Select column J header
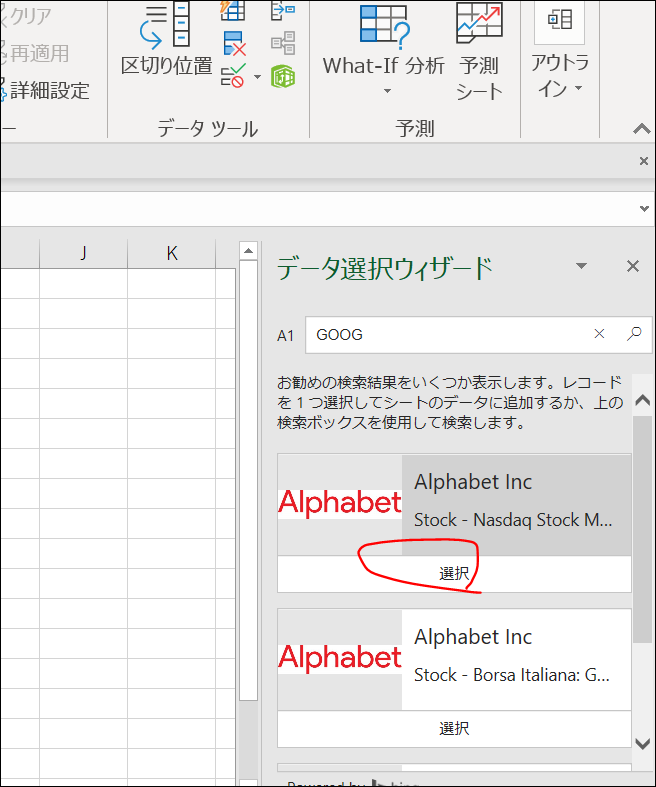This screenshot has width=656, height=787. coord(83,253)
